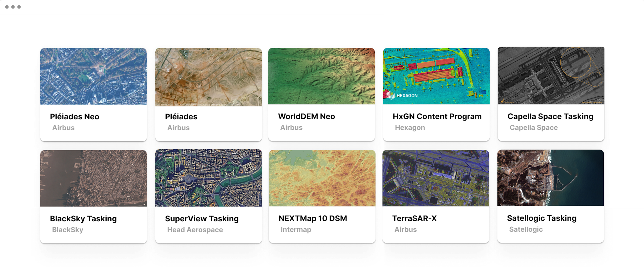Click the Capella Space provider label
644x272 pixels.
[x=534, y=127]
